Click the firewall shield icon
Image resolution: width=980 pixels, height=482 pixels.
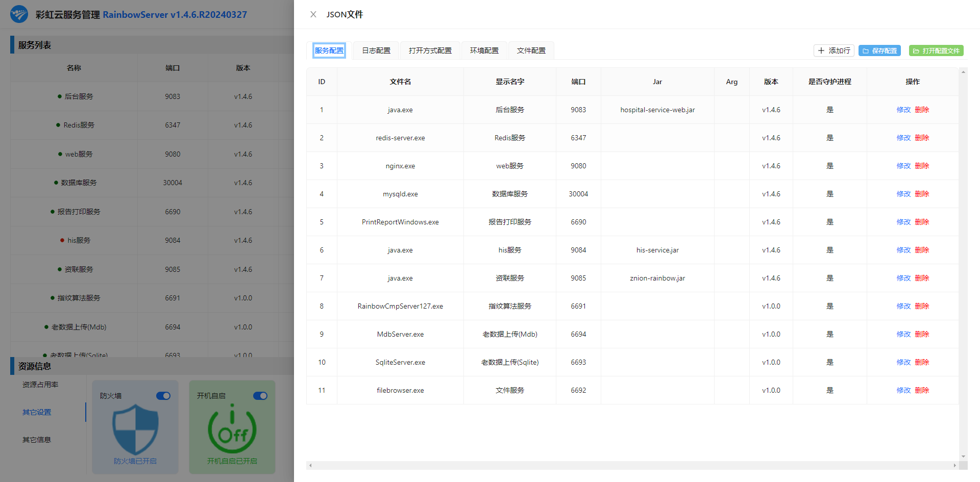pos(135,429)
